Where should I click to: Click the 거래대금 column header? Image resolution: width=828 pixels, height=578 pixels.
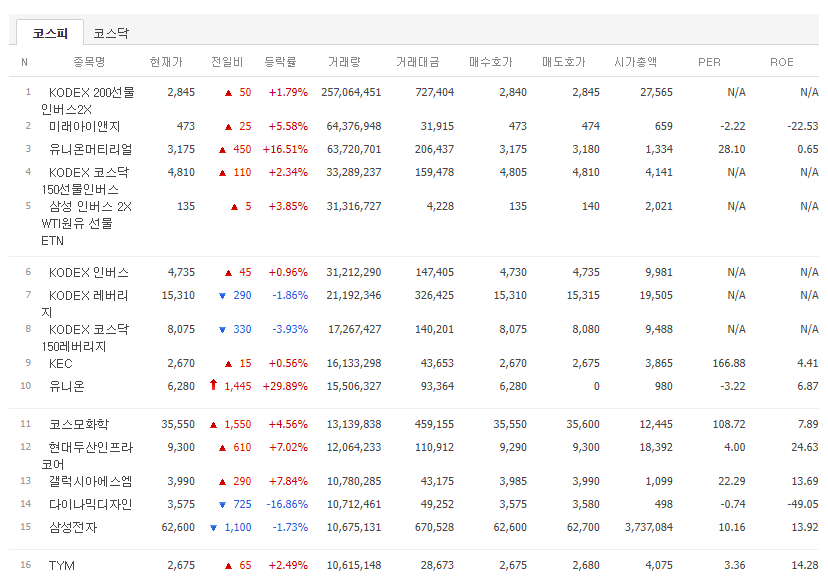(x=418, y=62)
